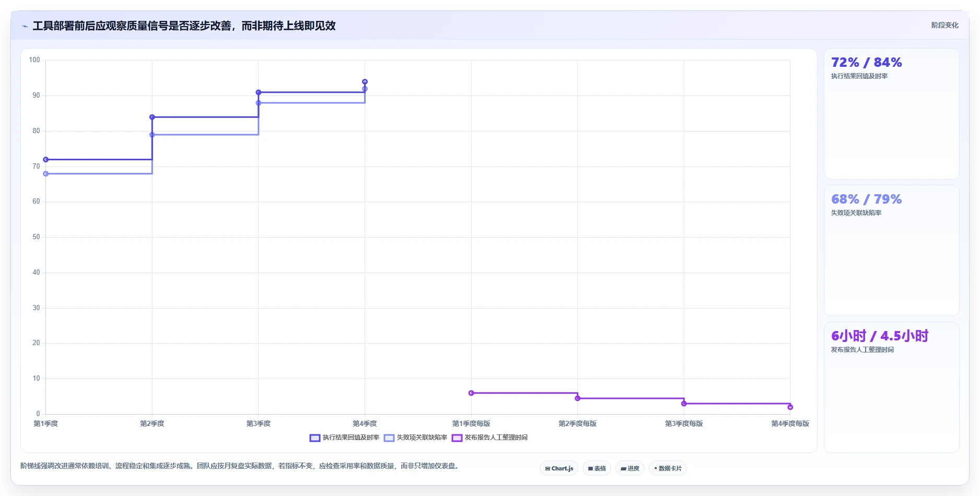Click legend label 失败项关联缺陷率
The height and width of the screenshot is (496, 980).
tap(422, 438)
